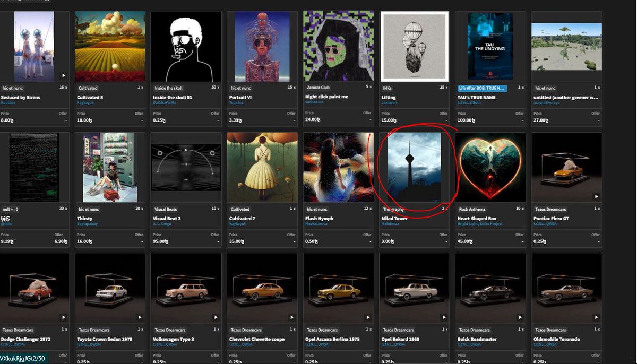This screenshot has height=364, width=637.
Task: Select the Inside the skull collection tag
Action: coord(167,88)
